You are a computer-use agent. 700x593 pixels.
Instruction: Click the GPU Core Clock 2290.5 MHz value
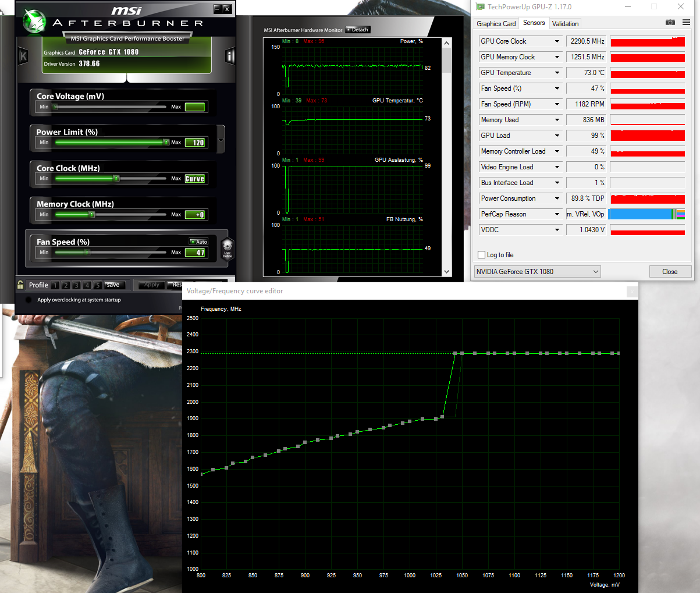pyautogui.click(x=587, y=41)
